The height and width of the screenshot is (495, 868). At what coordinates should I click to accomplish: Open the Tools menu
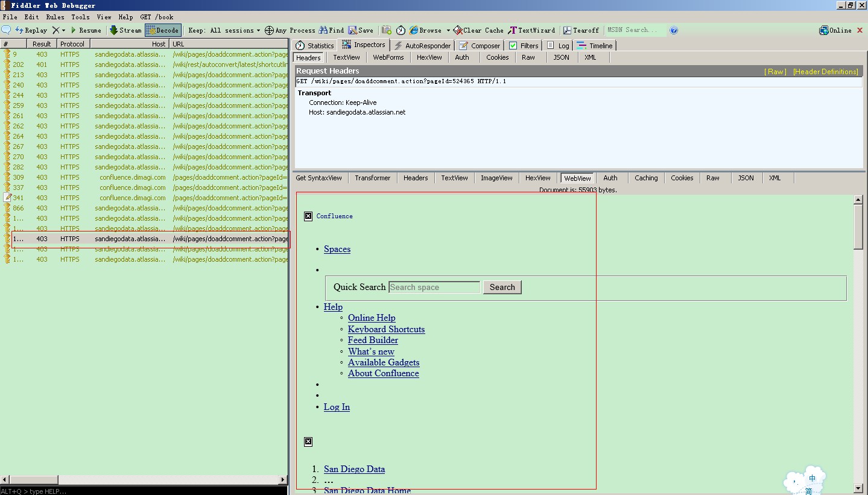point(80,17)
